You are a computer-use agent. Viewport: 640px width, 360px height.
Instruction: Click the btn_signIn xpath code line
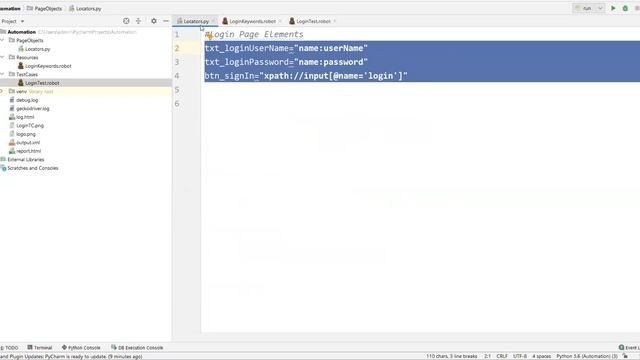pos(306,76)
